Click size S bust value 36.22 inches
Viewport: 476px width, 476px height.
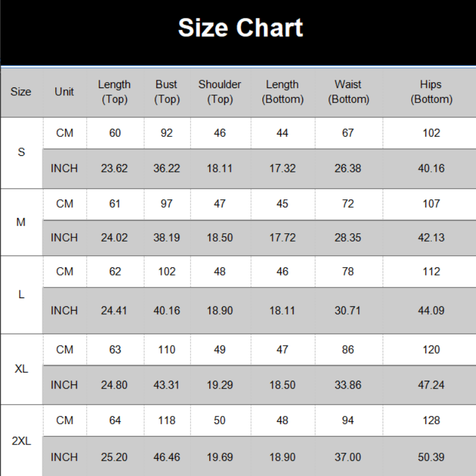(x=167, y=168)
